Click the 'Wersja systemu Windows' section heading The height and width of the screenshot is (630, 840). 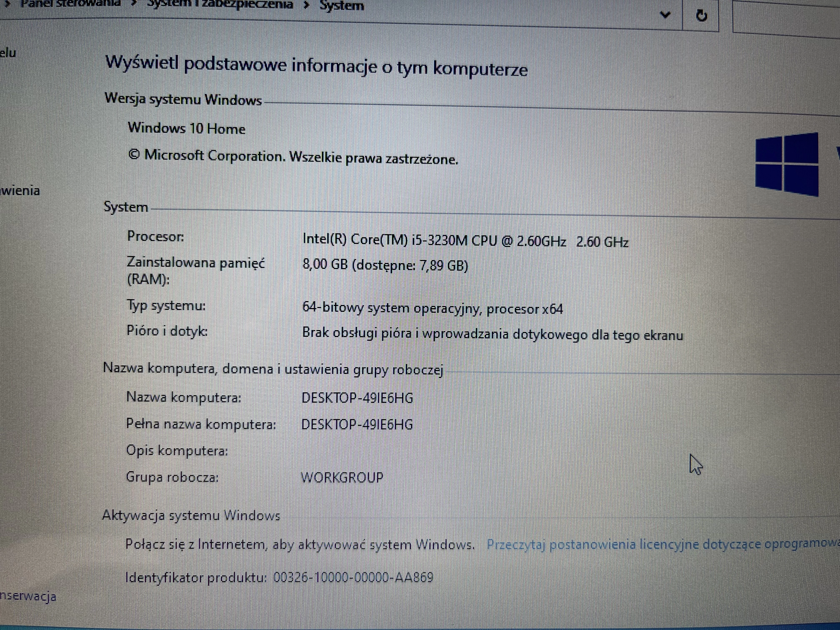click(183, 99)
